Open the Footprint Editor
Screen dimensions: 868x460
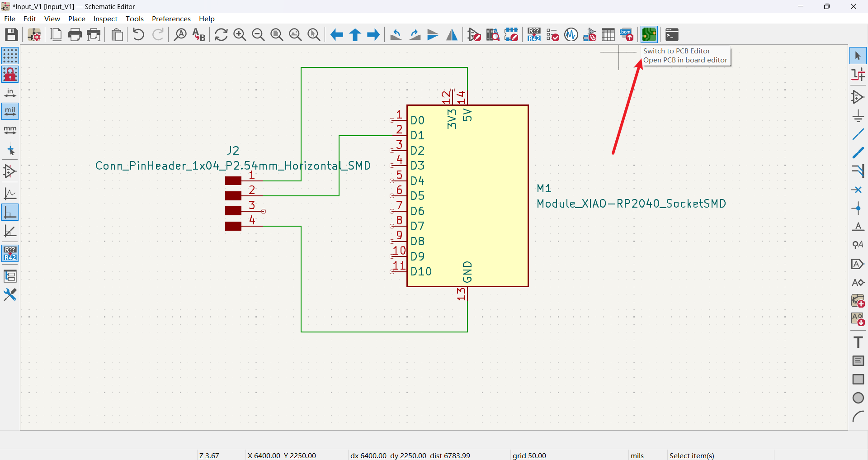pyautogui.click(x=511, y=34)
